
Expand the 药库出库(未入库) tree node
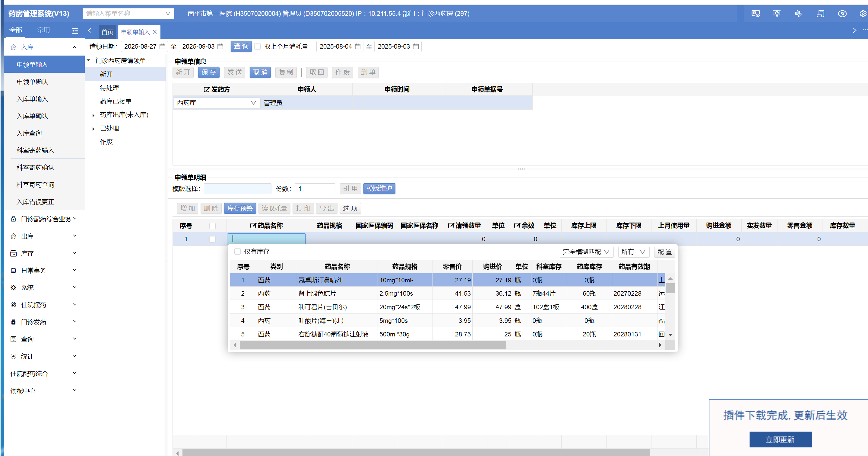click(x=93, y=115)
